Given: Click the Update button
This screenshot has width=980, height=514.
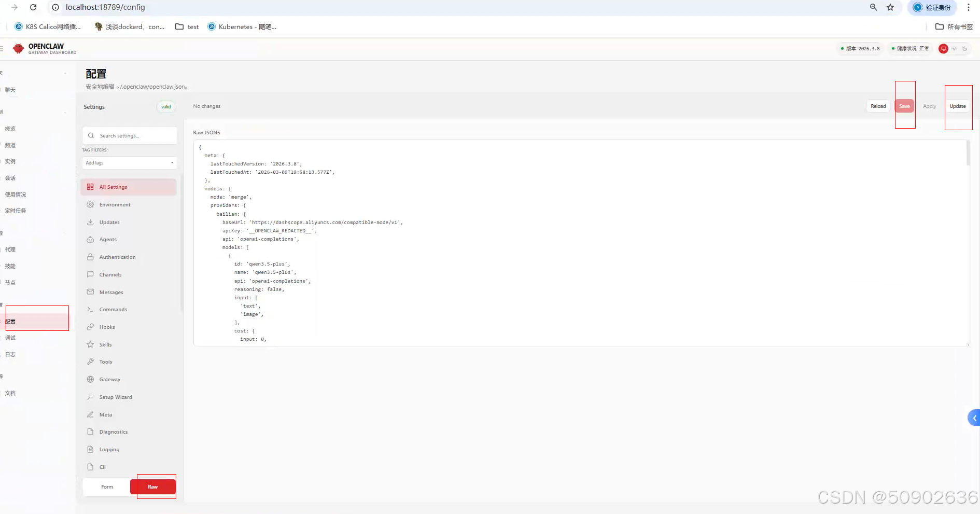Looking at the screenshot, I should click(958, 106).
